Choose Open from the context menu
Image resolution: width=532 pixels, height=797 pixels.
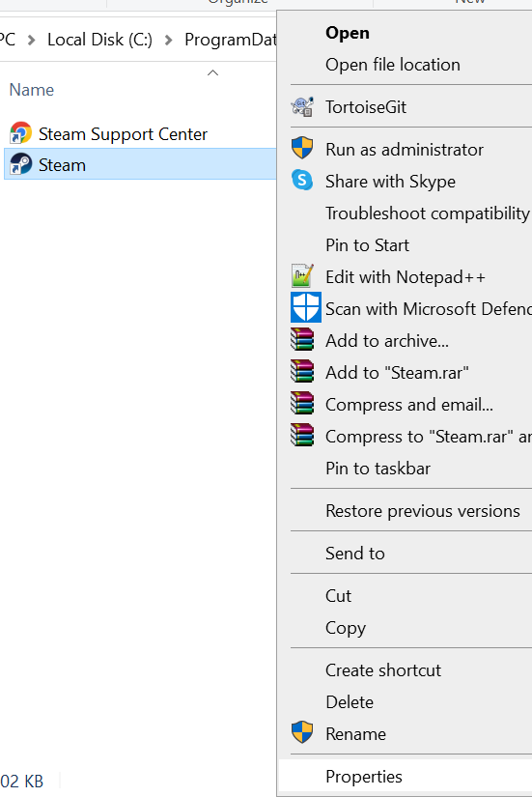(348, 33)
